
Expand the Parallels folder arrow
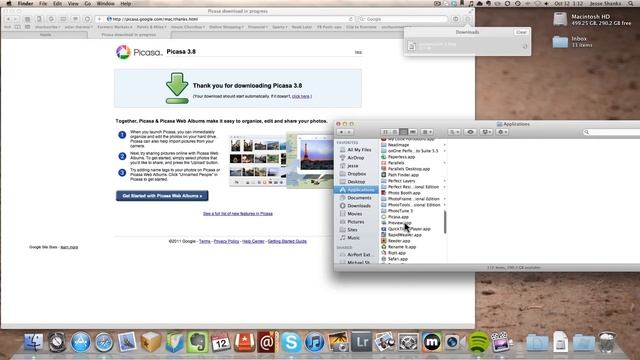point(444,163)
